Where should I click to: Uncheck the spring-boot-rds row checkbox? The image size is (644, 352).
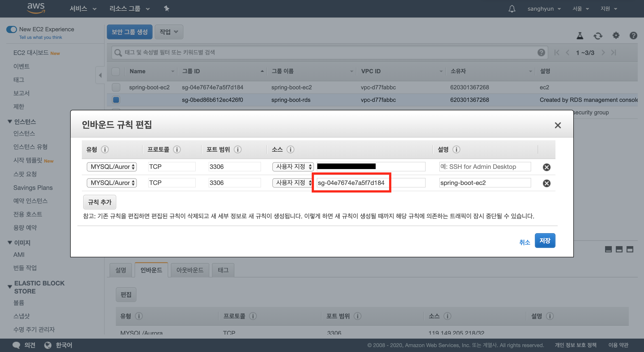tap(116, 100)
